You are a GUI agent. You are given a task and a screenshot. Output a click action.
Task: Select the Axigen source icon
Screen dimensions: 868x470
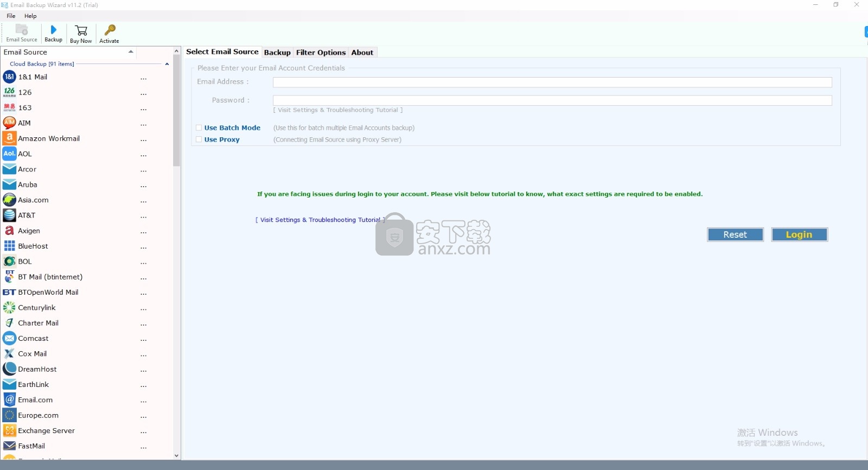click(x=9, y=231)
